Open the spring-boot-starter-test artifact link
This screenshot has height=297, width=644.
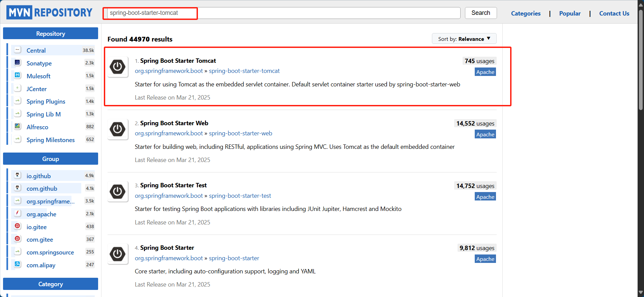tap(240, 196)
